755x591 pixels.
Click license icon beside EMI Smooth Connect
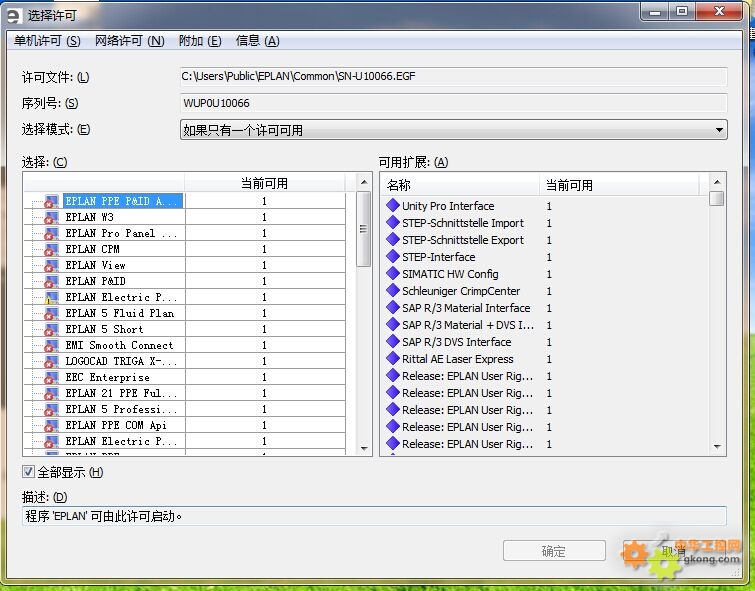point(51,345)
